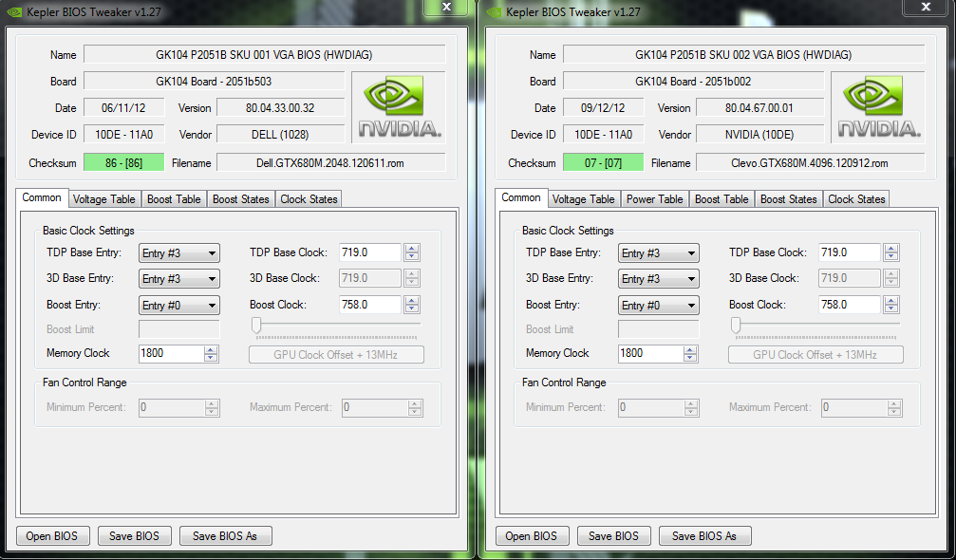This screenshot has height=560, width=956.
Task: Open Boost Entry dropdown in left window
Action: coord(179,306)
